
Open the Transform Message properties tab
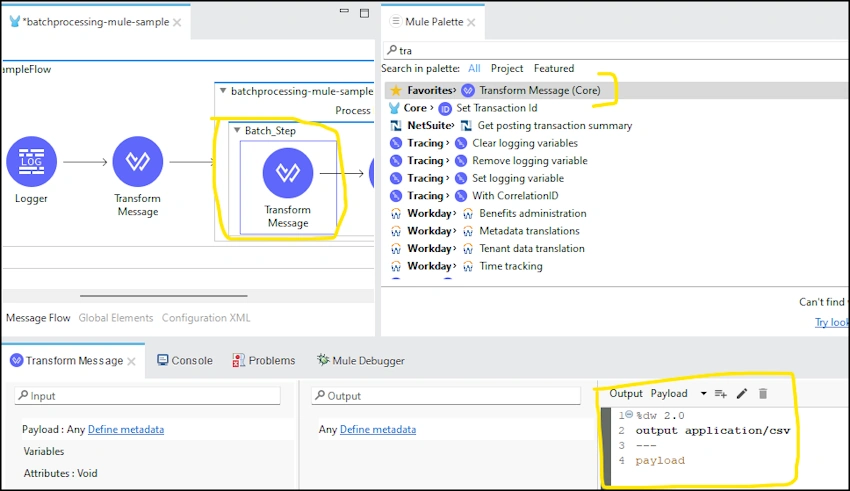pyautogui.click(x=74, y=360)
